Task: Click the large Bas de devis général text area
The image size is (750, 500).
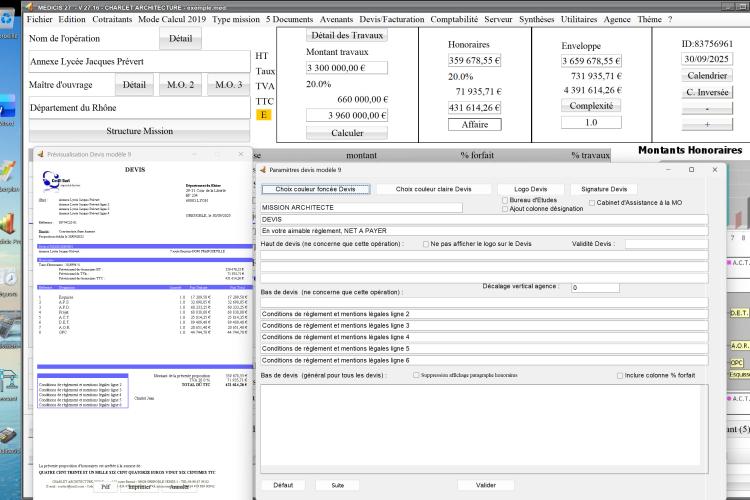Action: point(484,428)
